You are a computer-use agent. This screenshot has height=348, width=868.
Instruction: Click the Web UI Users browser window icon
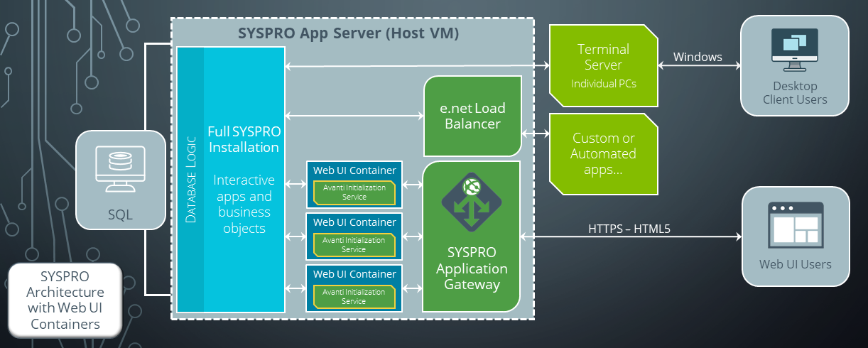[794, 224]
